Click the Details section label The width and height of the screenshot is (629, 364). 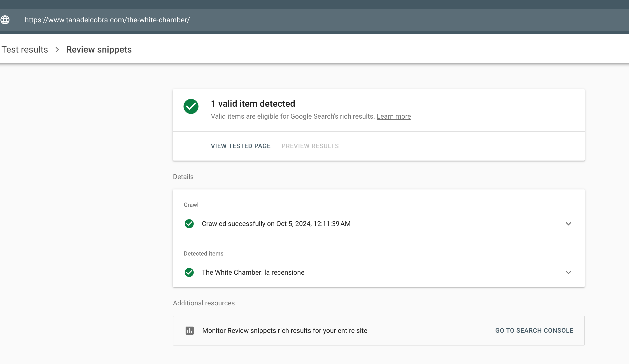tap(183, 177)
